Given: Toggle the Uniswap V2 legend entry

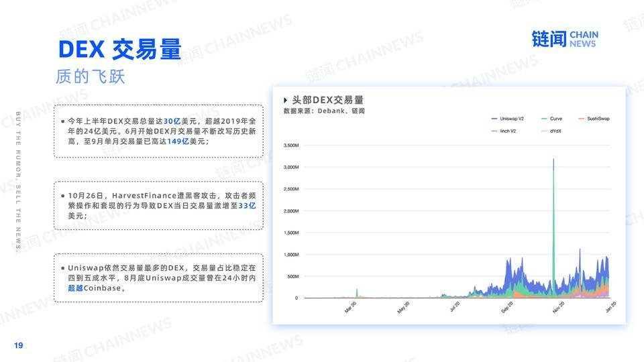Looking at the screenshot, I should [x=508, y=119].
